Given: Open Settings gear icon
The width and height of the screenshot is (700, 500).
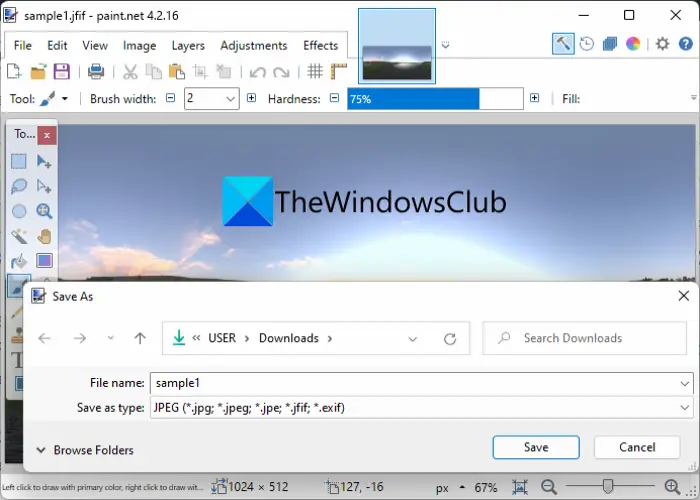Looking at the screenshot, I should coord(662,44).
